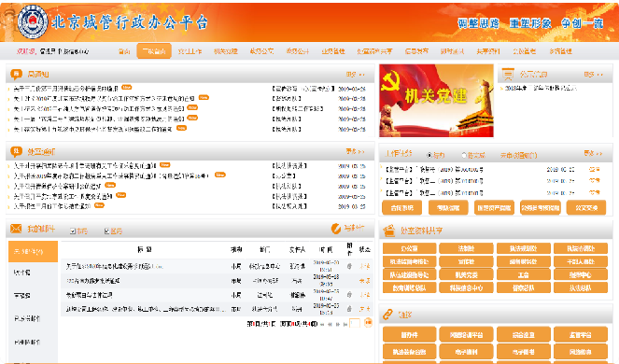619x364 pixels.
Task: Check the 市局 mail filter checkbox
Action: tap(72, 231)
